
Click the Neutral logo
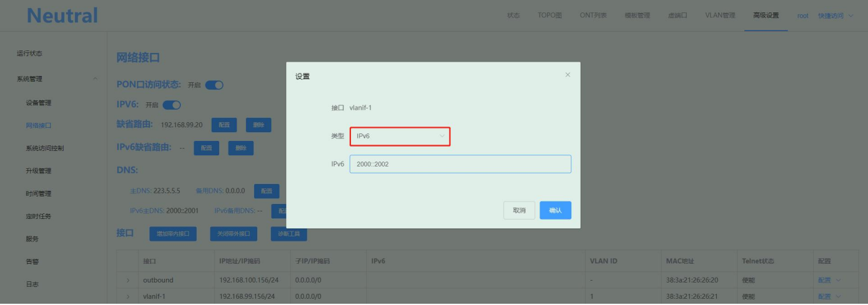(62, 16)
